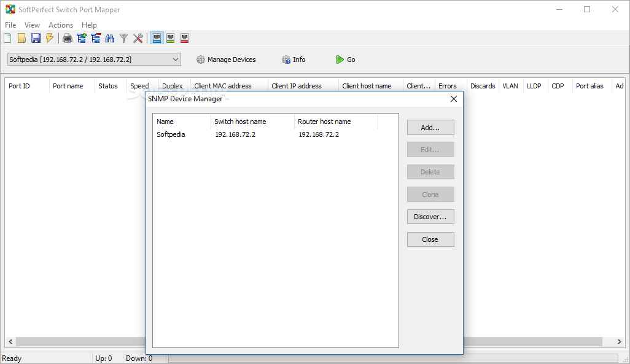Click the horizontal scrollbar right arrow

pos(620,342)
